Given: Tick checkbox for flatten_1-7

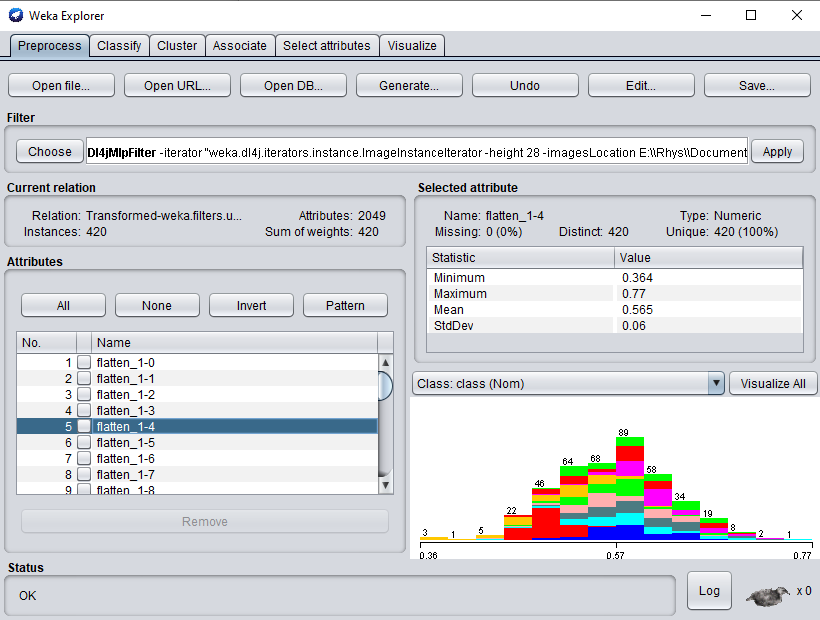Looking at the screenshot, I should point(84,474).
